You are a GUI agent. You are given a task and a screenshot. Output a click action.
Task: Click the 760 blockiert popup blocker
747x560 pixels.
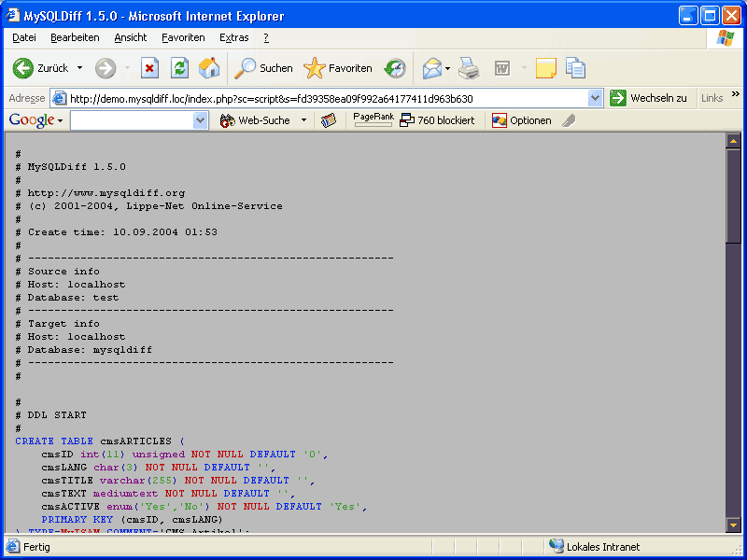click(437, 120)
